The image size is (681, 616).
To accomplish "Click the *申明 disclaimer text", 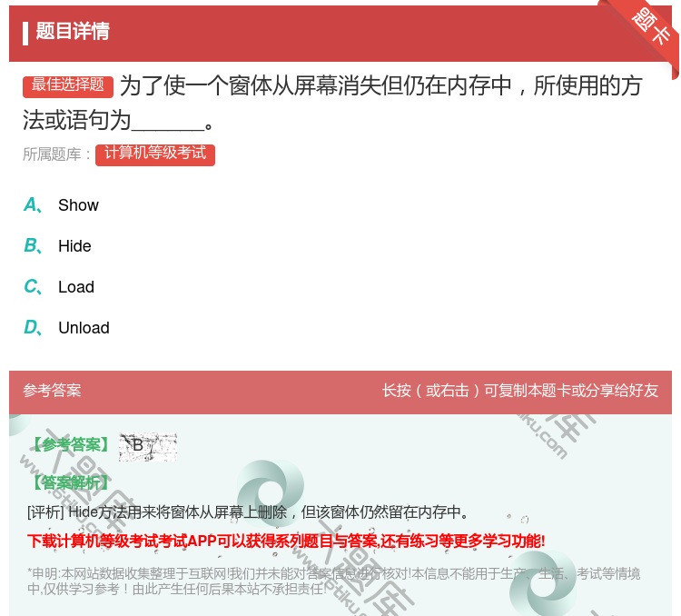I will coord(333,581).
